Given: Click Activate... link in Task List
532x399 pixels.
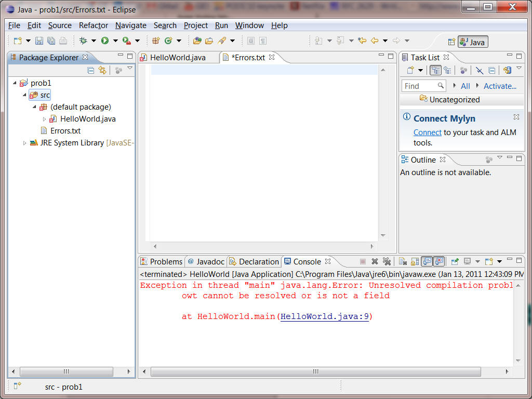Looking at the screenshot, I should 500,86.
